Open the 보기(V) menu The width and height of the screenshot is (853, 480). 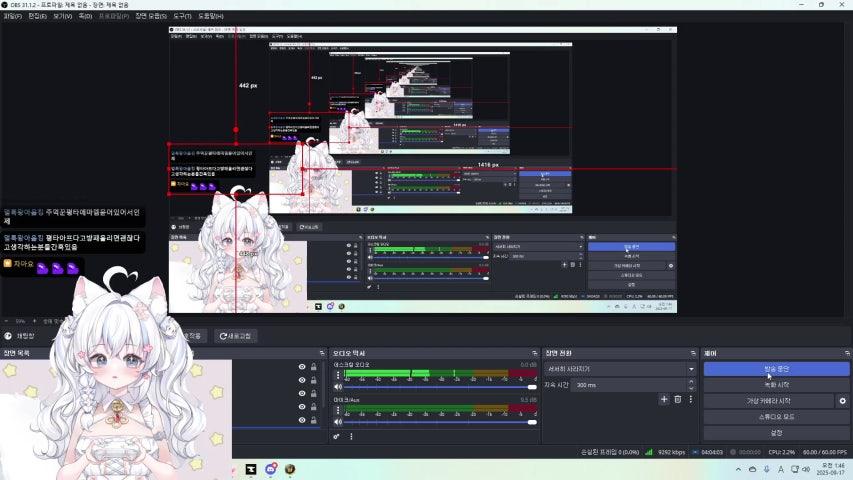(x=63, y=16)
